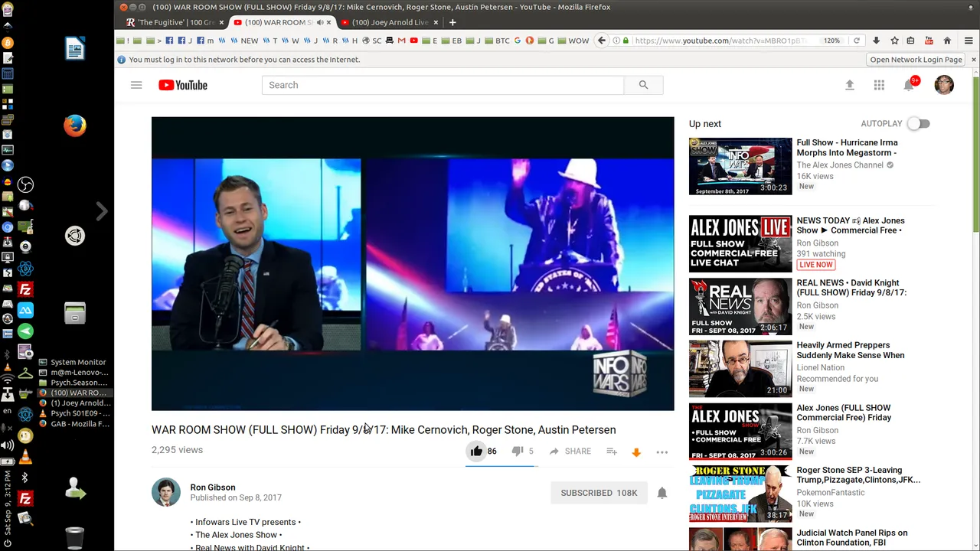
Task: Open YouTube notifications bell with badge
Action: 910,84
